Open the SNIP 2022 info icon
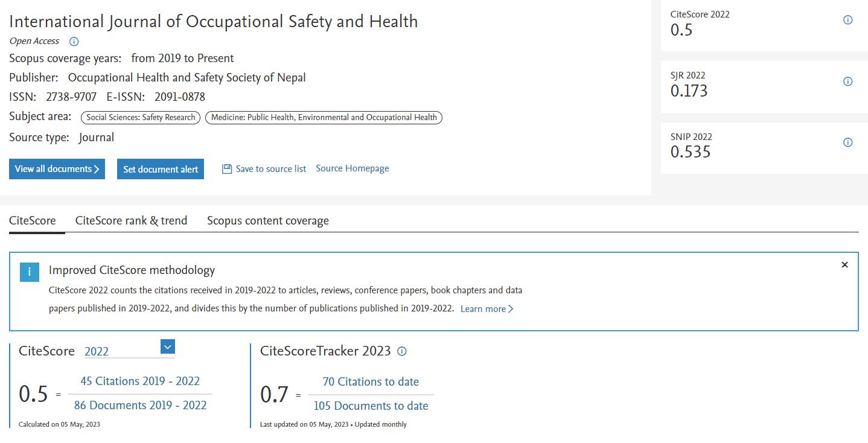Image resolution: width=868 pixels, height=443 pixels. tap(847, 142)
